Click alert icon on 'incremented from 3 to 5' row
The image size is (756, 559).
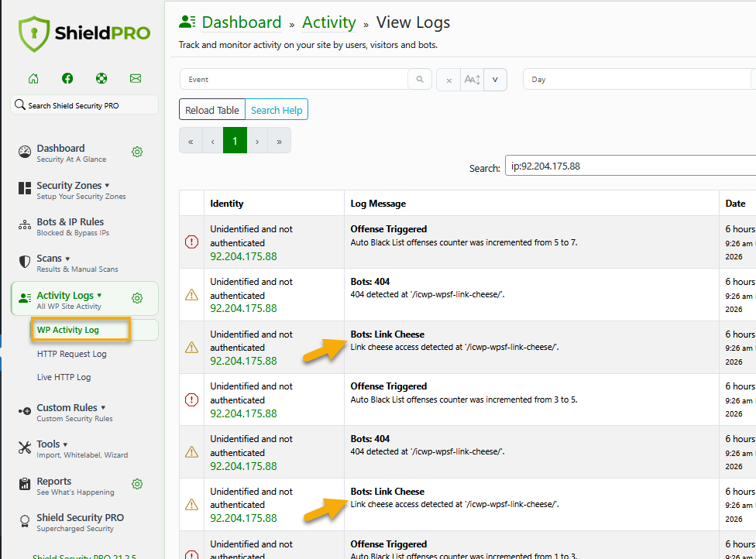[191, 400]
